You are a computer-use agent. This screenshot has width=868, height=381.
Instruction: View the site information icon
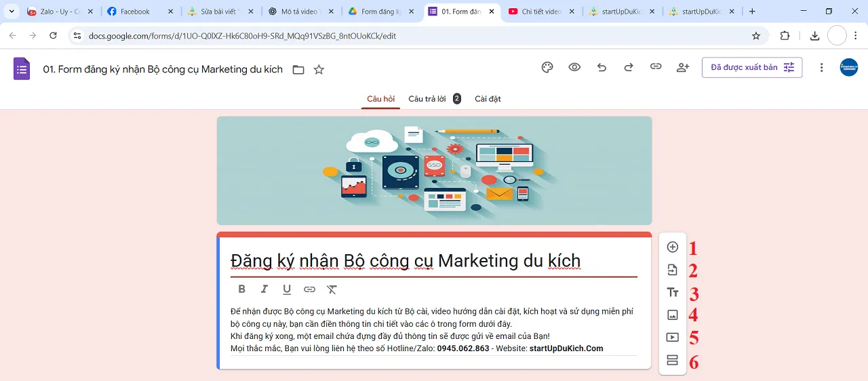click(77, 36)
